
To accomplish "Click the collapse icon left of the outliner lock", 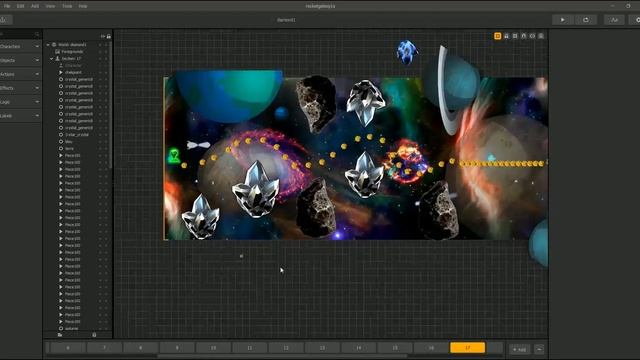I will click(103, 36).
